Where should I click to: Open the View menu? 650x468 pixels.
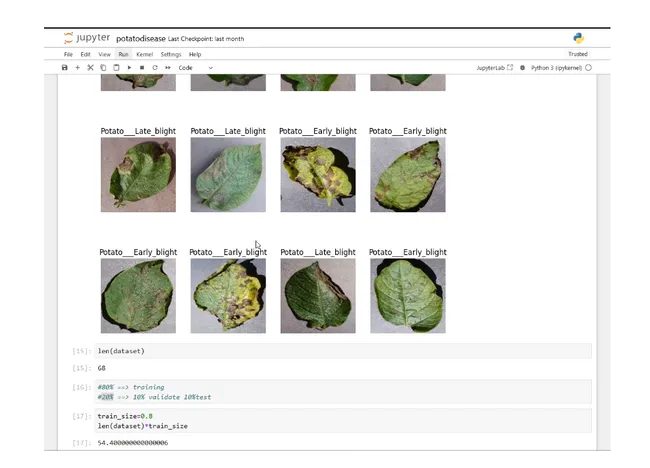(x=104, y=54)
